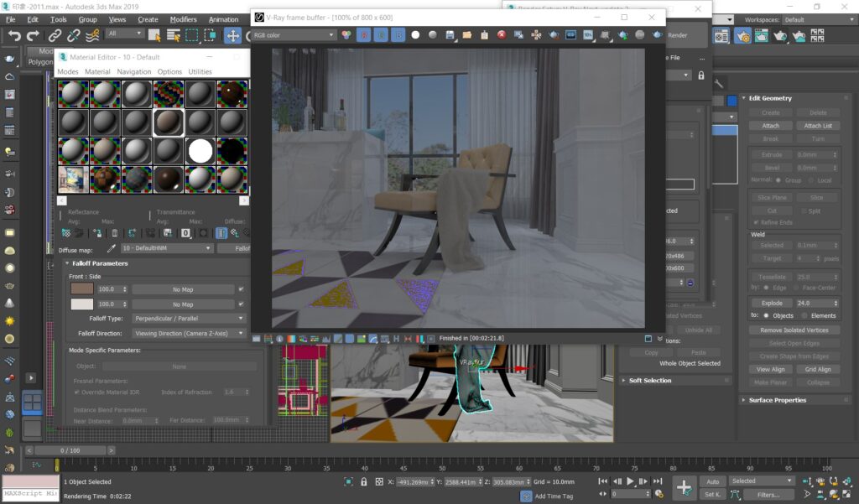Open Utilities menu in Material Editor
Screen dimensions: 859x504
coord(200,72)
